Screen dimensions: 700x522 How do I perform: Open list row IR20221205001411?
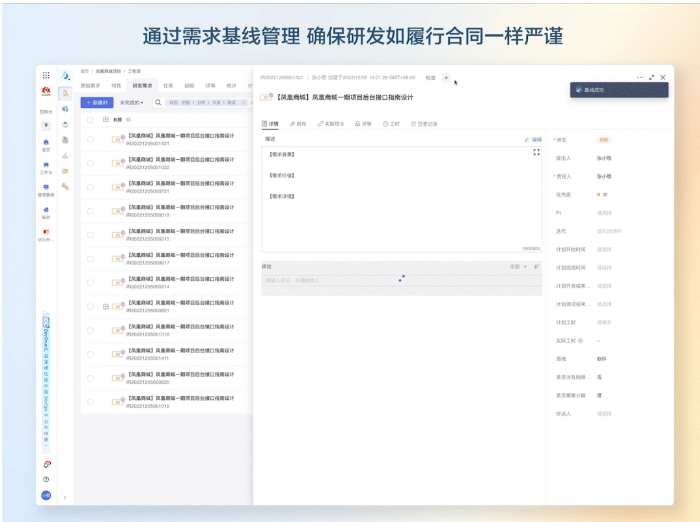(x=166, y=354)
